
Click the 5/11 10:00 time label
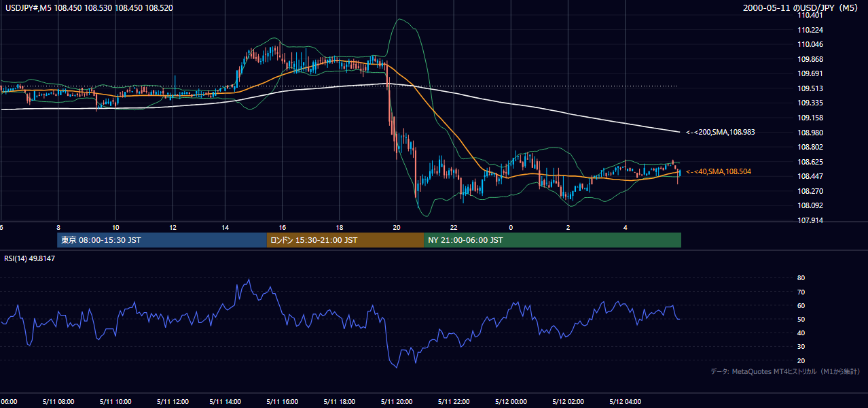(x=115, y=402)
